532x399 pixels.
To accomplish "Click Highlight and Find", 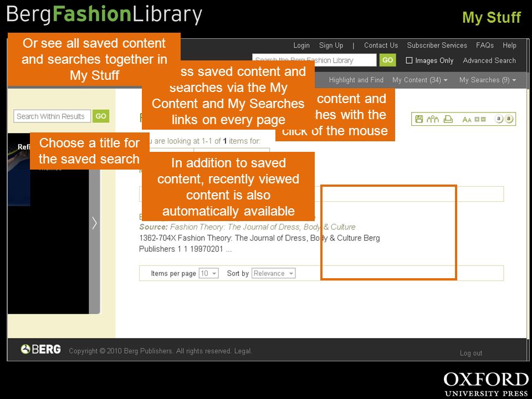I will (x=356, y=80).
